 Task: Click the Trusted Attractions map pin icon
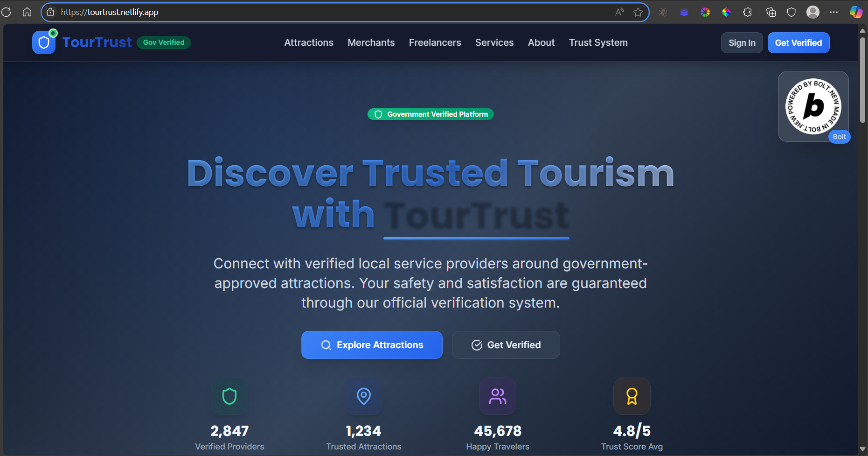click(364, 396)
